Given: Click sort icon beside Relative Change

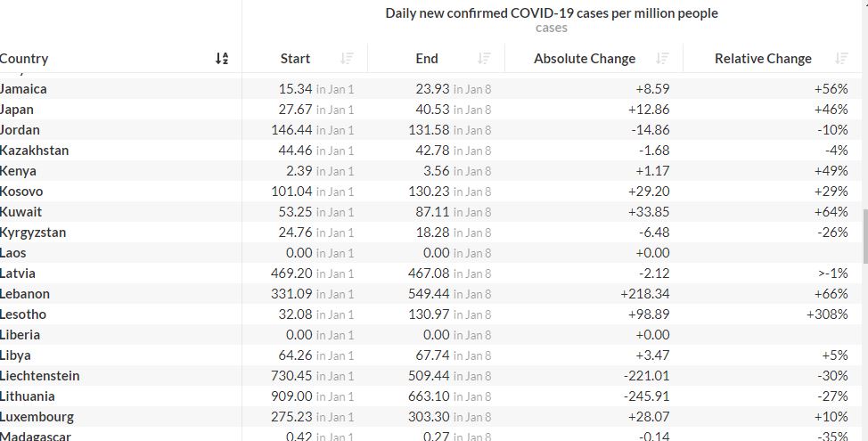Looking at the screenshot, I should 842,58.
